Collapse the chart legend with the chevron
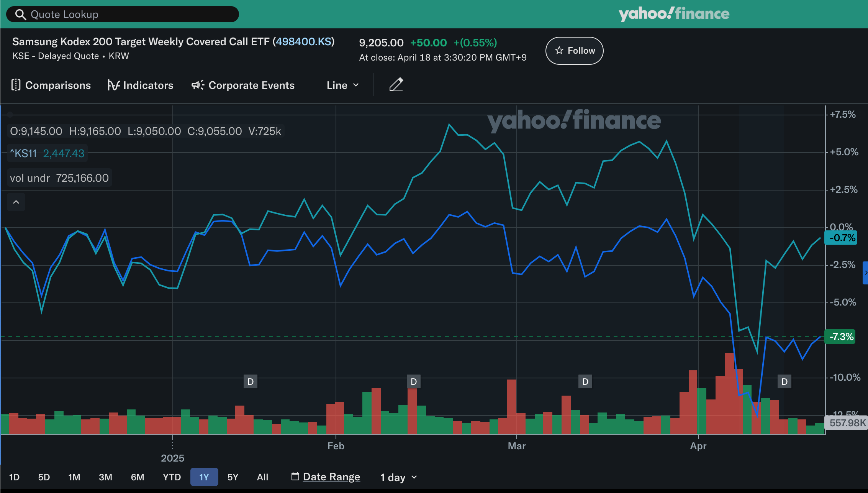Viewport: 868px width, 493px height. tap(16, 202)
